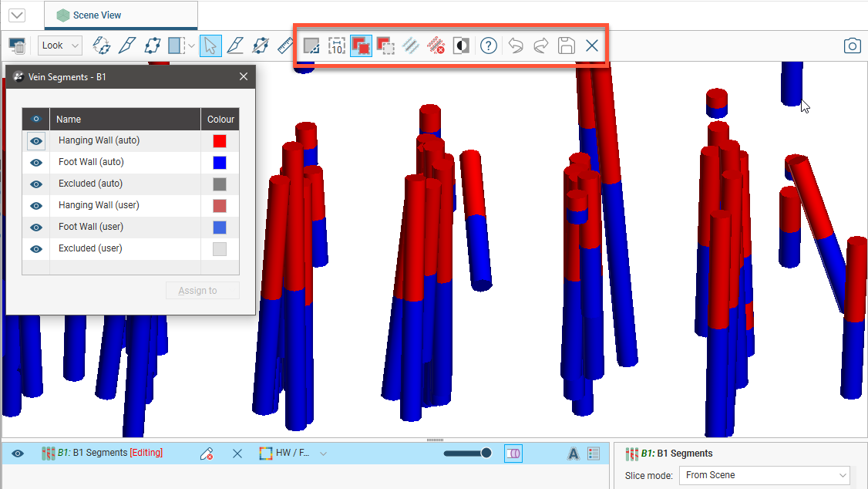Image resolution: width=868 pixels, height=489 pixels.
Task: Open the tab list chevron at top-left
Action: (x=16, y=15)
